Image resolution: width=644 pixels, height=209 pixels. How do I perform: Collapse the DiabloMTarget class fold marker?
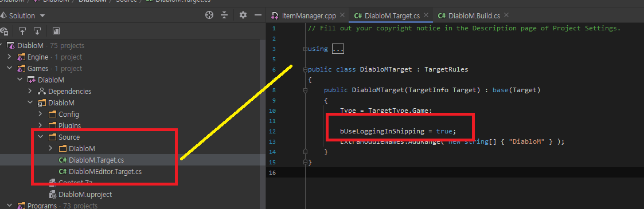click(305, 70)
